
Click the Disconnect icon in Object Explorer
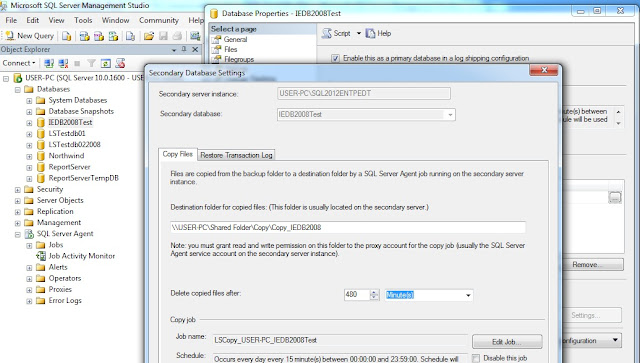(x=63, y=63)
